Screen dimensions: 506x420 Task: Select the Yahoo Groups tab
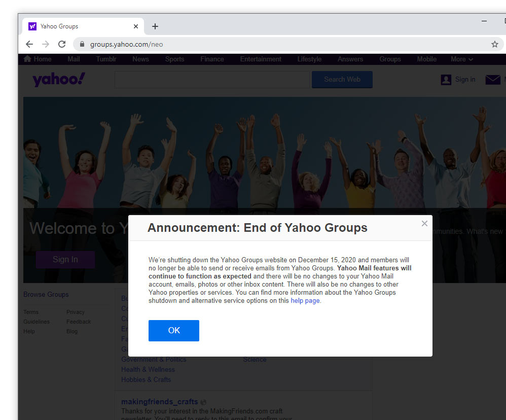[x=83, y=26]
